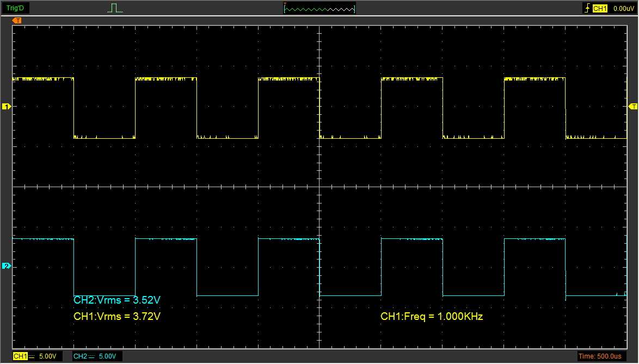Click the pulse trigger waveform icon
Screen dimensions: 639x364
[115, 8]
